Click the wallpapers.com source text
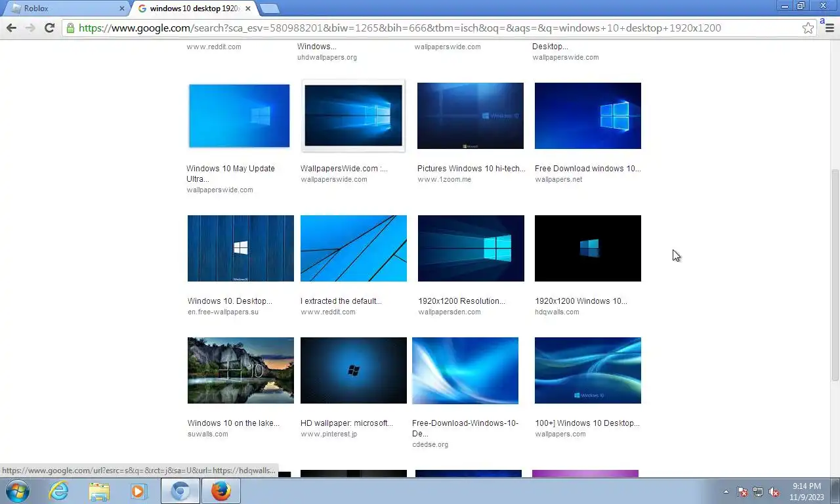This screenshot has height=504, width=840. pos(560,434)
